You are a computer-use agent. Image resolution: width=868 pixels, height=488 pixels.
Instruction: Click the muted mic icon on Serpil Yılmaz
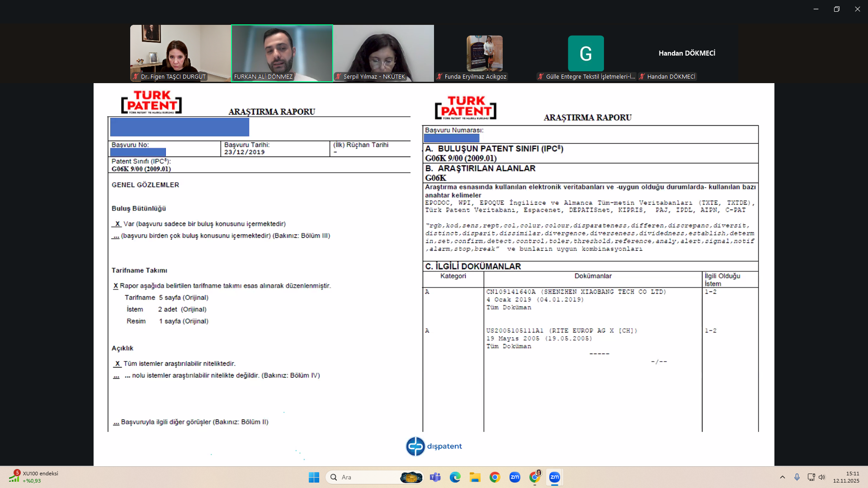[338, 77]
